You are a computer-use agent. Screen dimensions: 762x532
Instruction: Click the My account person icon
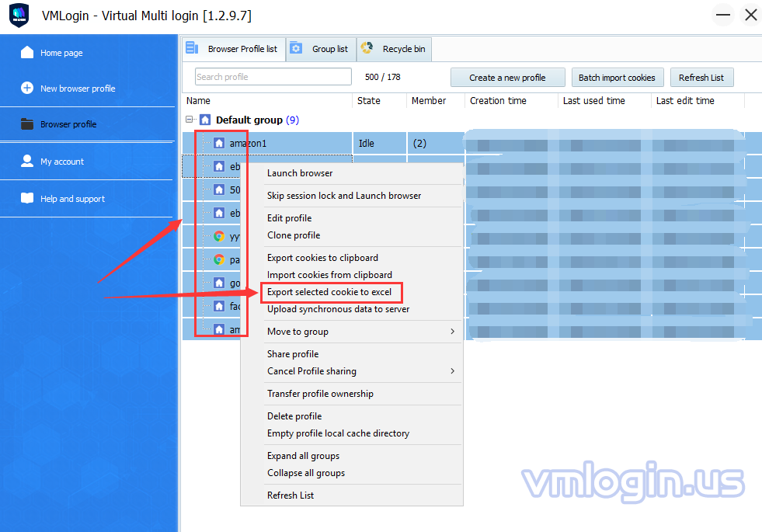(x=27, y=162)
